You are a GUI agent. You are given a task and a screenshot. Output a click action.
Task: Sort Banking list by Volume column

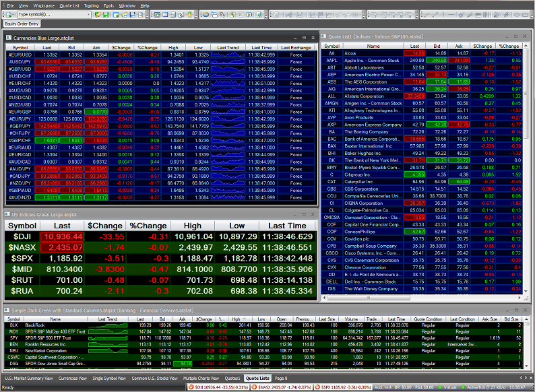coord(351,319)
